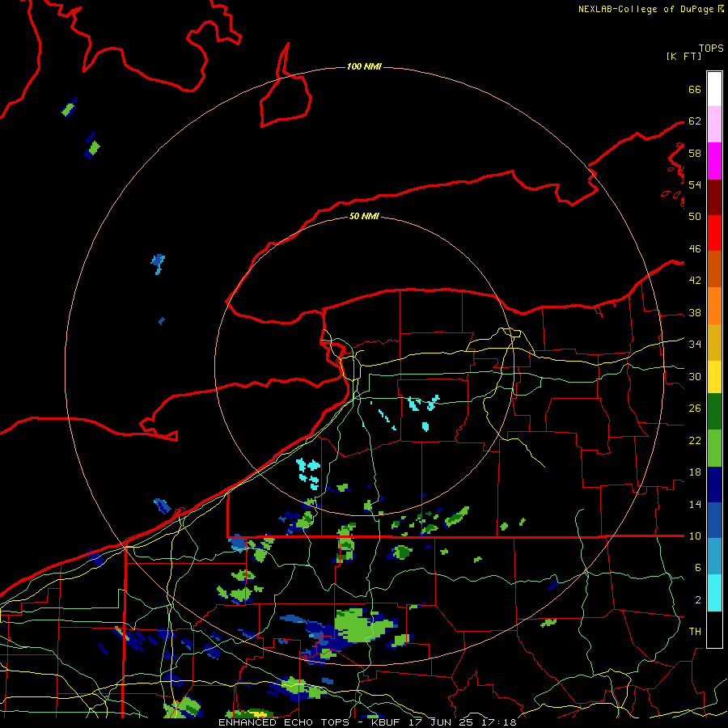This screenshot has width=728, height=728.
Task: Click the light green legend swatch
Action: [714, 448]
